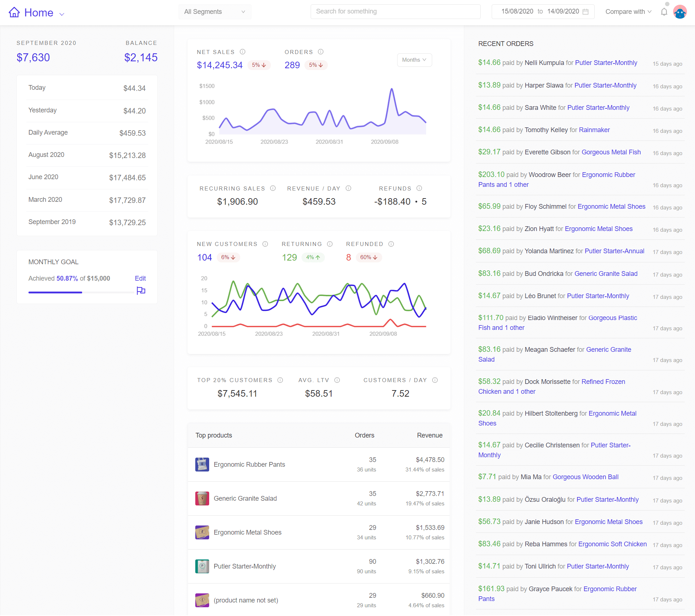
Task: Open the Rainmaker product link
Action: click(594, 130)
